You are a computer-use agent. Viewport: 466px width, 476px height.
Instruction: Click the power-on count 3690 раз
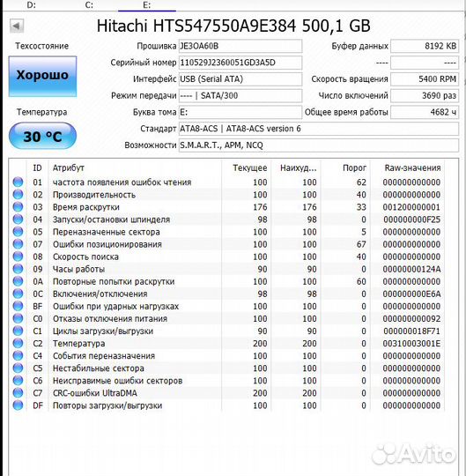click(x=425, y=95)
